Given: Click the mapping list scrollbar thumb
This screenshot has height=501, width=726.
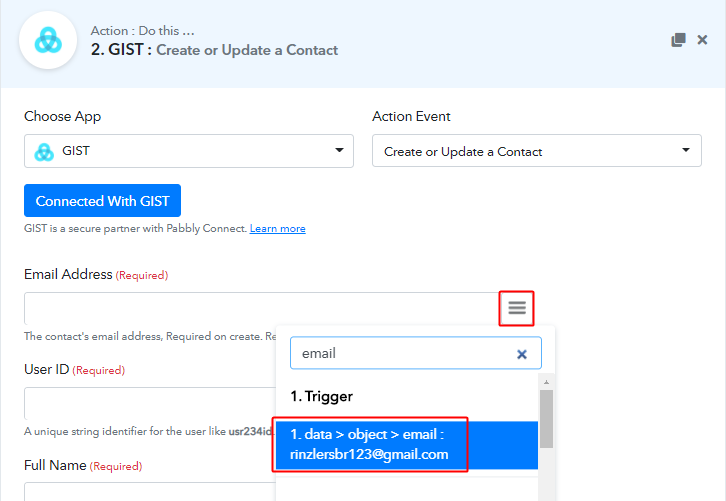Looking at the screenshot, I should tap(546, 419).
